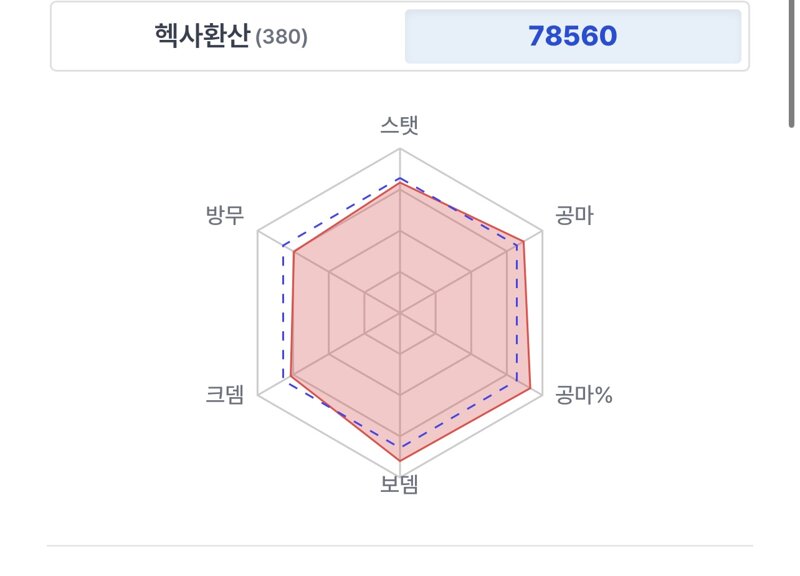
Task: Click the 보뎀 axis label
Action: coord(399,484)
